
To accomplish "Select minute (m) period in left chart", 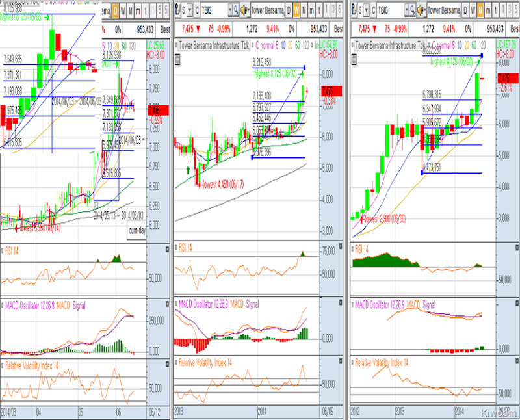I will (138, 11).
